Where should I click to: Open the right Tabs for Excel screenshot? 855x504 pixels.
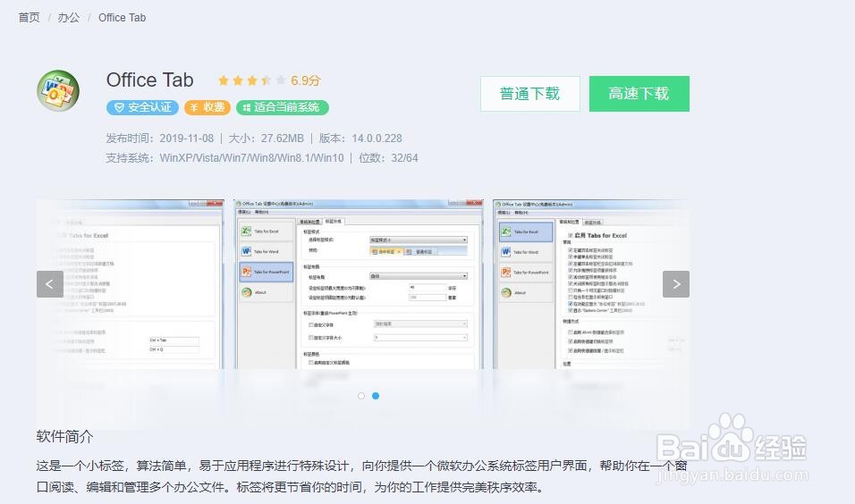click(x=590, y=284)
